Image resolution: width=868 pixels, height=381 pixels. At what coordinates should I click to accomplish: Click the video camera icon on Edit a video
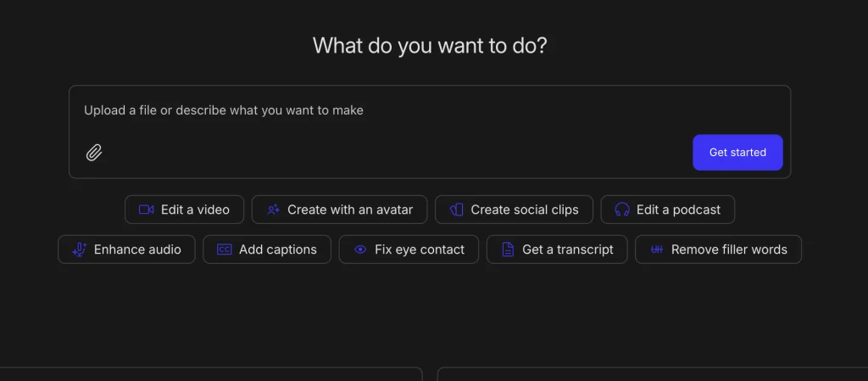[x=146, y=210]
